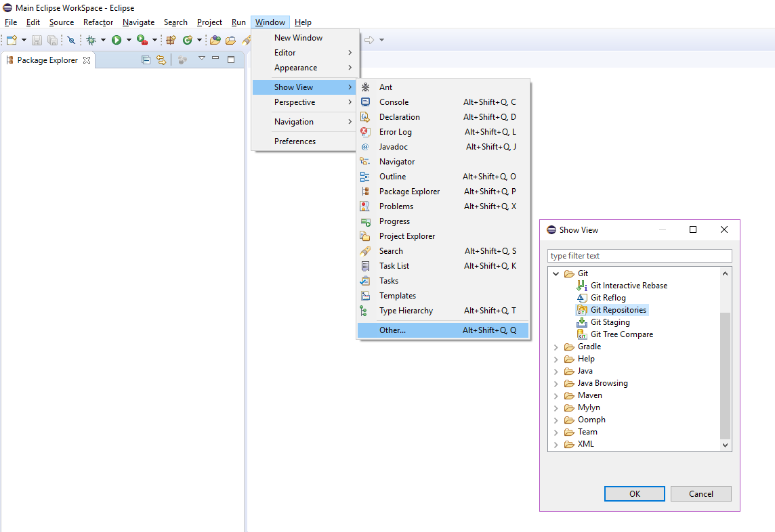
Task: Collapse the Git folder in the tree
Action: coord(556,273)
